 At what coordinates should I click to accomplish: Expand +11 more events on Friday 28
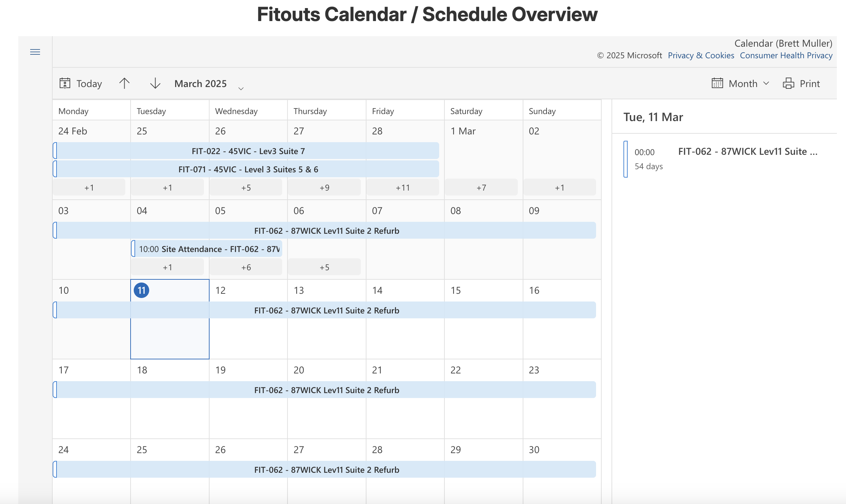point(403,187)
